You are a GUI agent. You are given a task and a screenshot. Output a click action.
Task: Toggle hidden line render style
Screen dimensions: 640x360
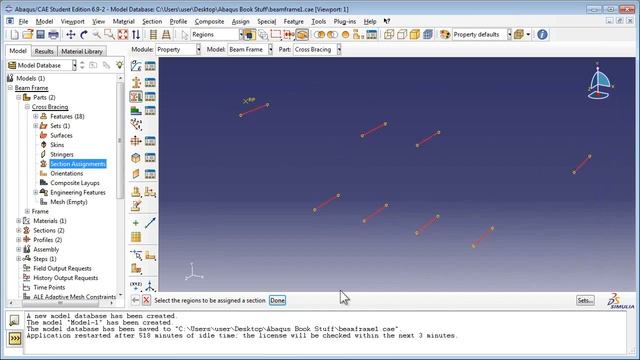[x=402, y=35]
